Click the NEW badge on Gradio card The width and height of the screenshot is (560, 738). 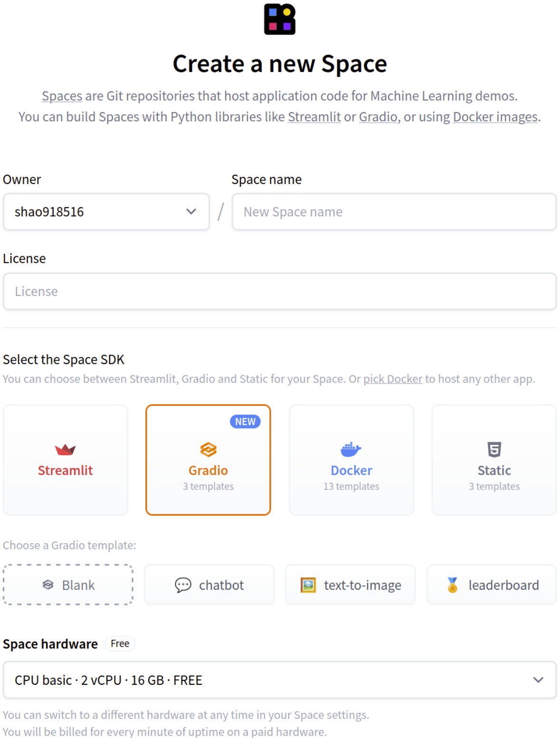point(245,422)
